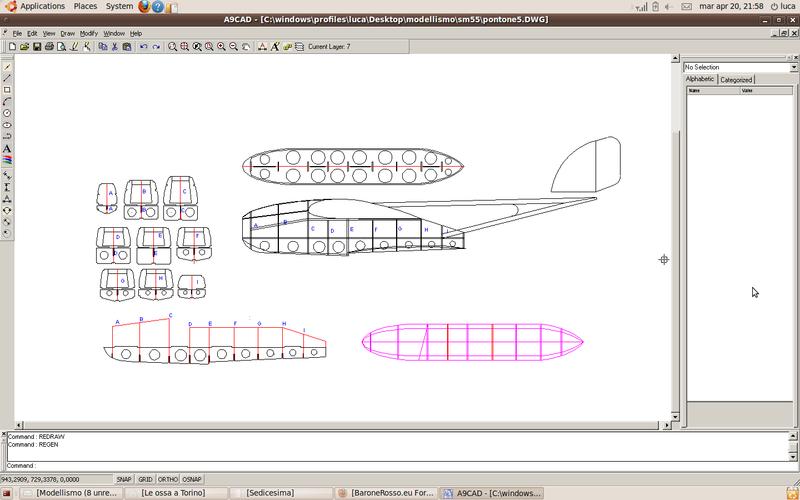800x500 pixels.
Task: Toggle ORTHO mode in status bar
Action: click(x=168, y=479)
